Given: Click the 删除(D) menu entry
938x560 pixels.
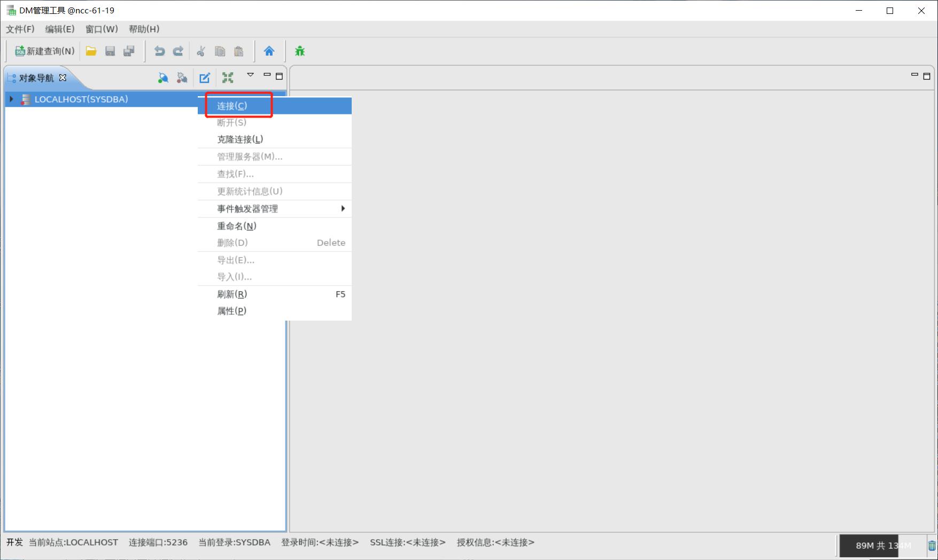Looking at the screenshot, I should (275, 243).
